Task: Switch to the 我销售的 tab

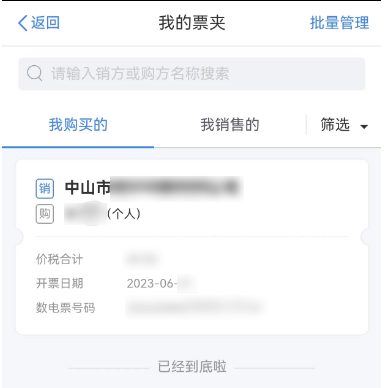Action: [230, 125]
